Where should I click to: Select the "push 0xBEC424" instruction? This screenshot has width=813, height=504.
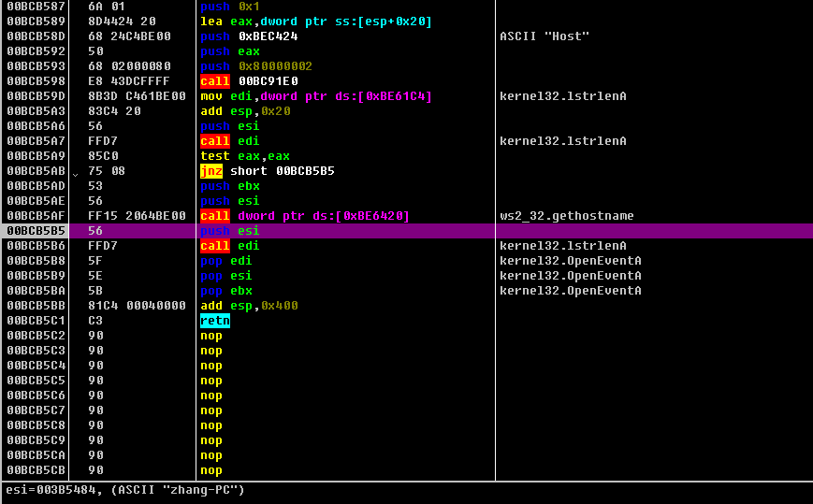(x=249, y=36)
